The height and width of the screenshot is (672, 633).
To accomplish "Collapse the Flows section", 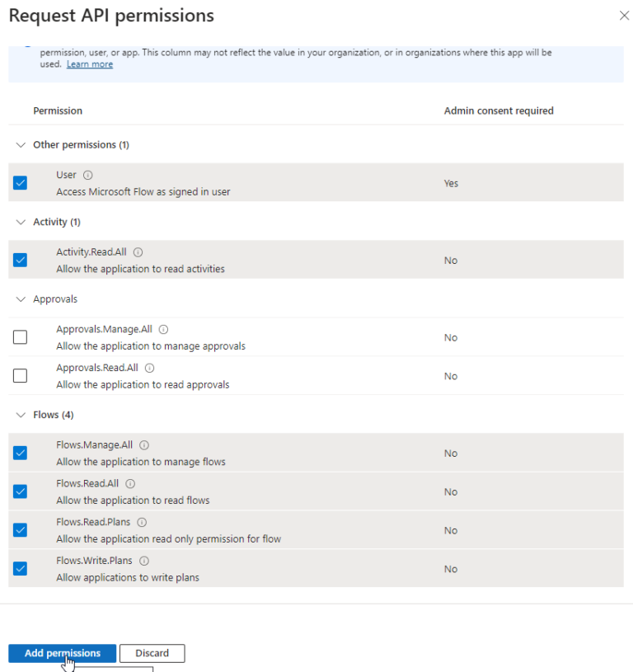I will (20, 414).
